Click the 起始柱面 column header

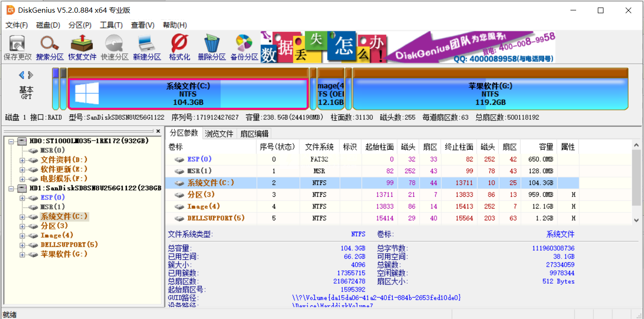tap(380, 147)
